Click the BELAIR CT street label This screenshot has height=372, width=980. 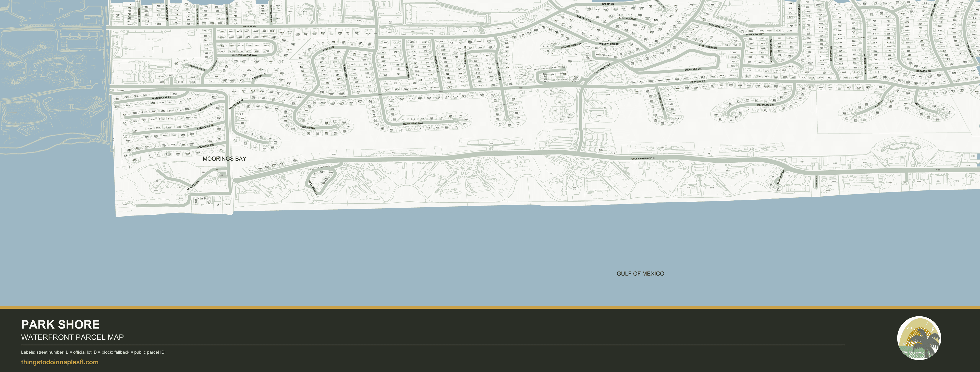click(660, 4)
